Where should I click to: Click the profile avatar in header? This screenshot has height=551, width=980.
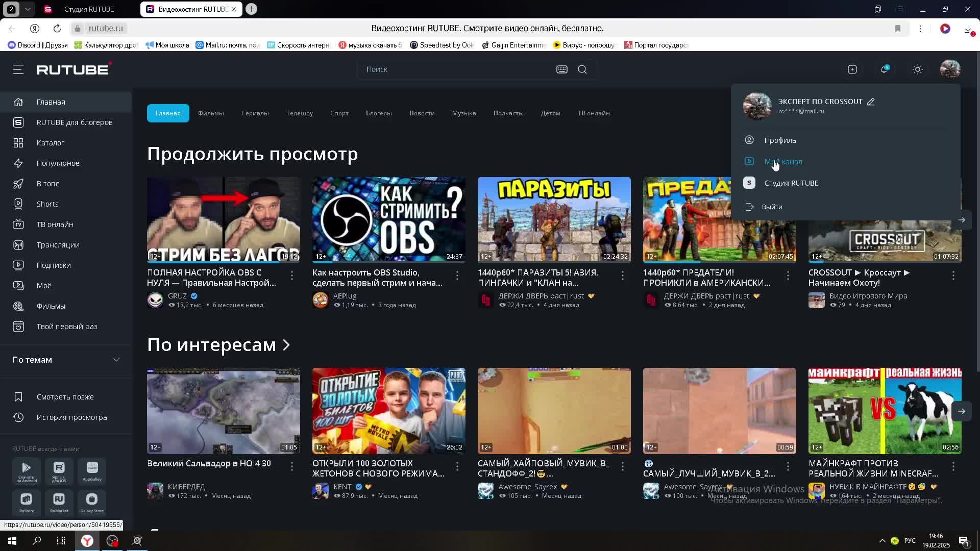950,69
